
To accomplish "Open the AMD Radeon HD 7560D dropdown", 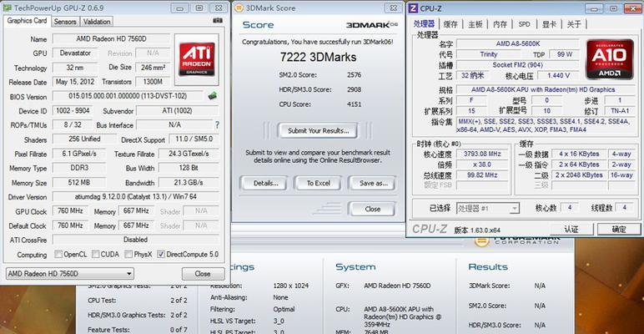I will pyautogui.click(x=70, y=274).
